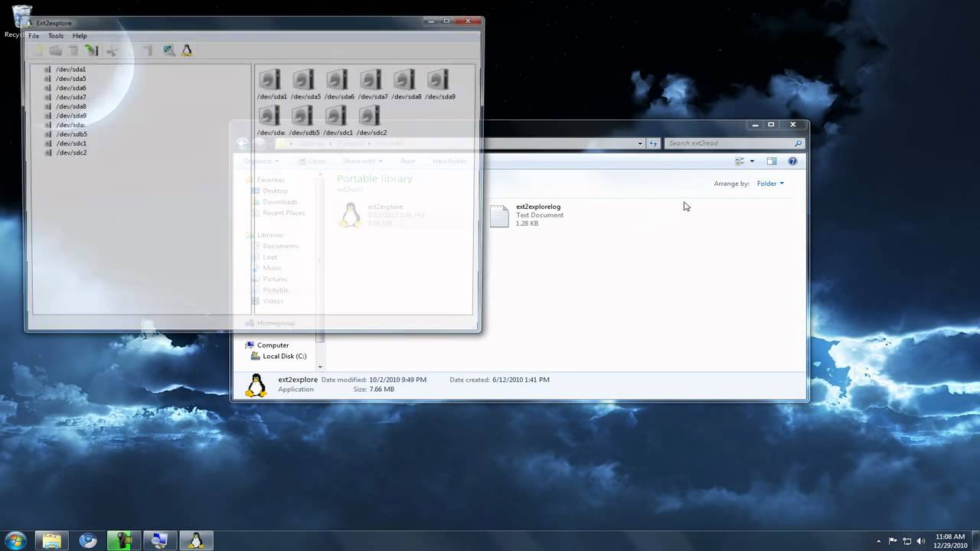Viewport: 980px width, 551px height.
Task: Click the /dev/sda9 drive icon in right pane
Action: point(438,80)
